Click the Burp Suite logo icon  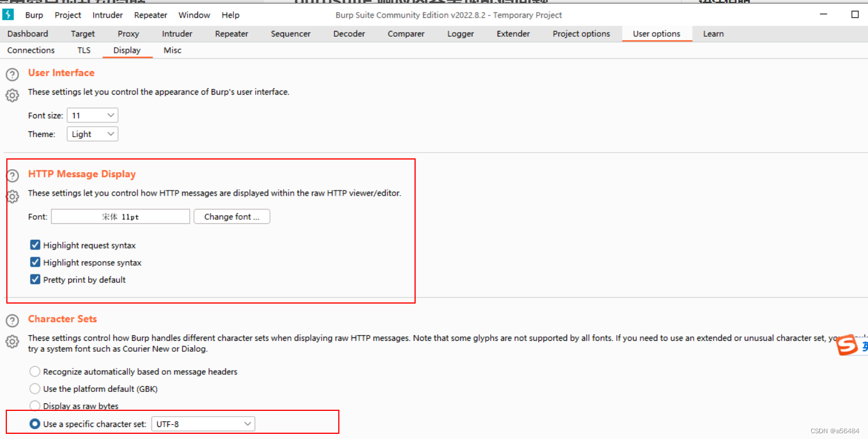(8, 15)
